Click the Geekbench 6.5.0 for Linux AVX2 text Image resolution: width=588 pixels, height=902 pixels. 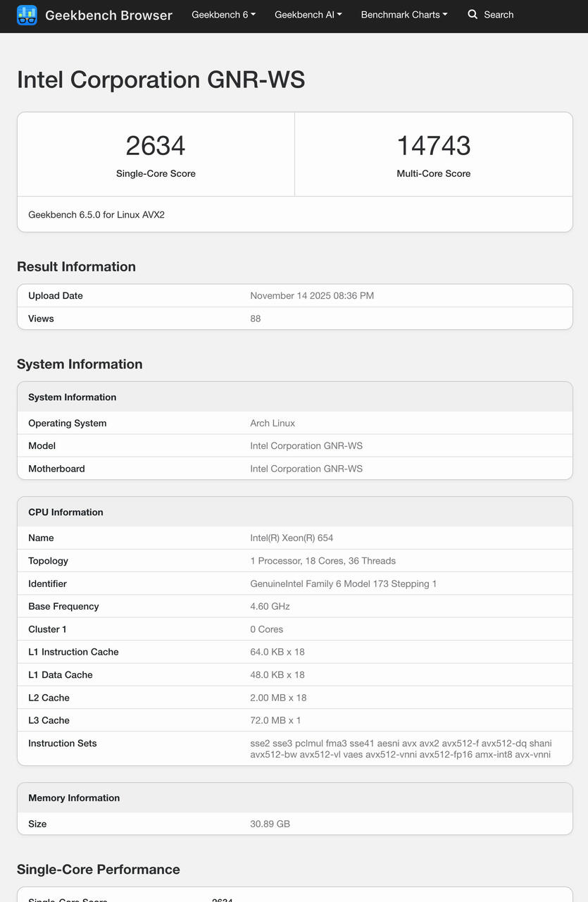[96, 214]
